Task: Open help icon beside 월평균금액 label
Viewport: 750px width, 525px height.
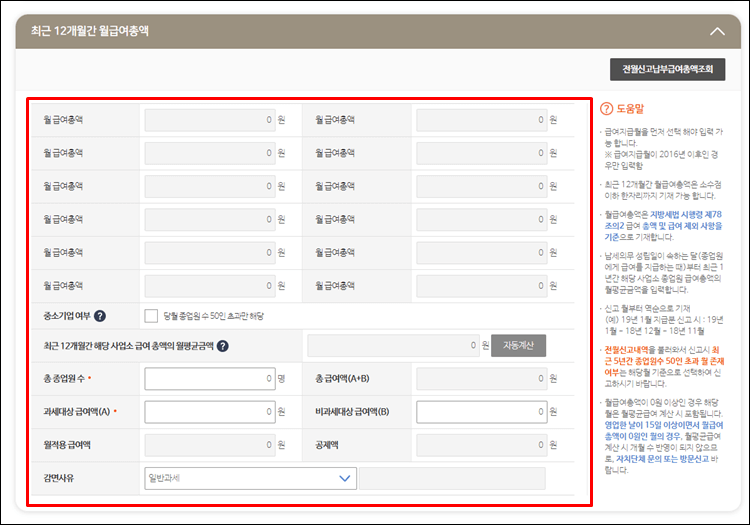Action: pos(222,346)
